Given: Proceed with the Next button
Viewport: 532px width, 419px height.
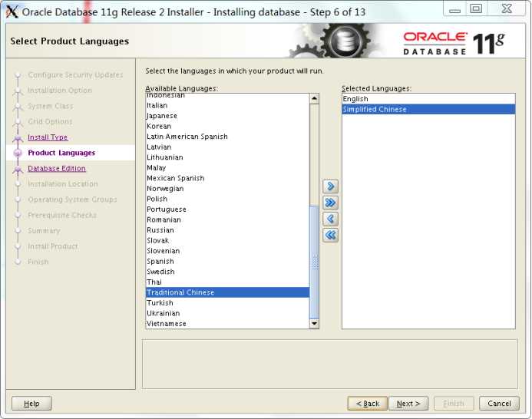Looking at the screenshot, I should tap(408, 404).
